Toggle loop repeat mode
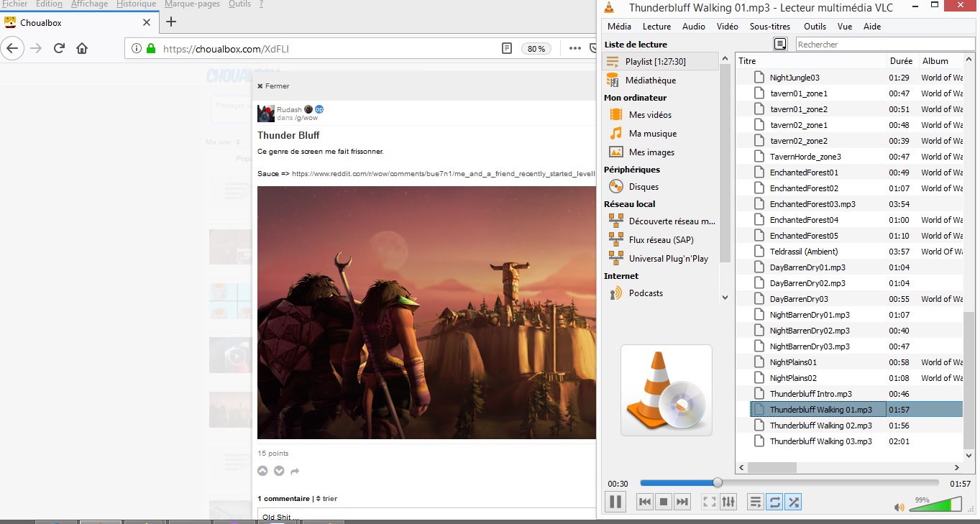The height and width of the screenshot is (524, 980). tap(774, 502)
